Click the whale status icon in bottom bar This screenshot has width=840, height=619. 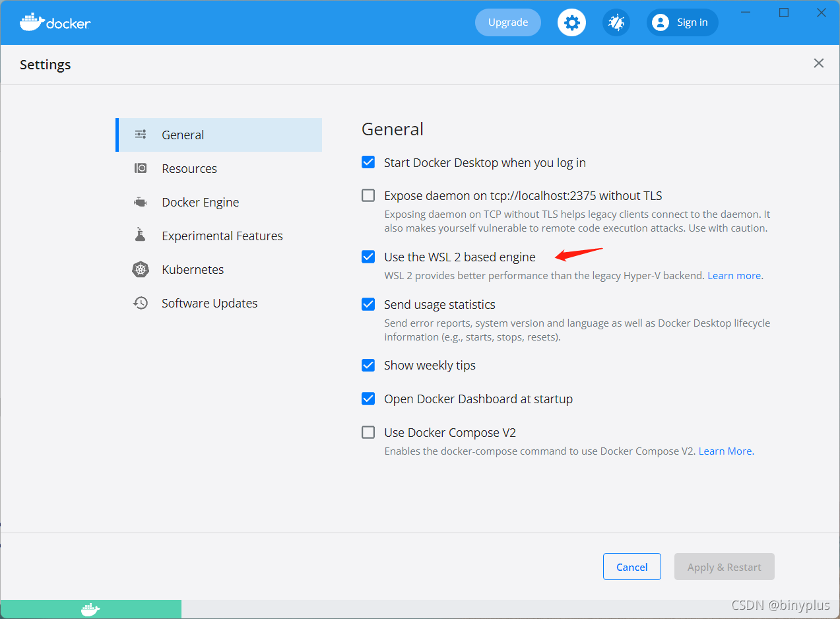click(x=90, y=609)
